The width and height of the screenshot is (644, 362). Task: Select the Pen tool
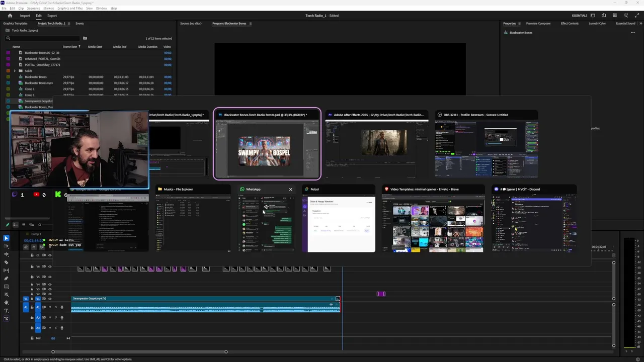[x=6, y=278]
